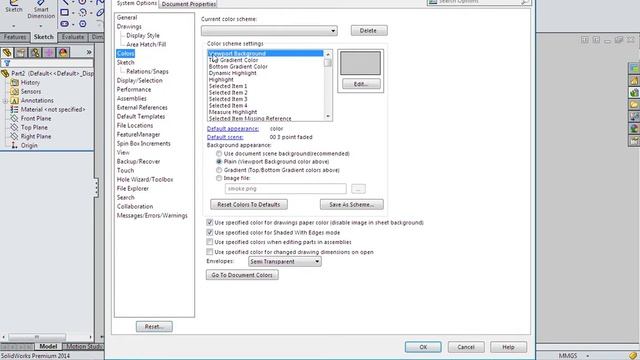Select Image file background radio button

(219, 178)
